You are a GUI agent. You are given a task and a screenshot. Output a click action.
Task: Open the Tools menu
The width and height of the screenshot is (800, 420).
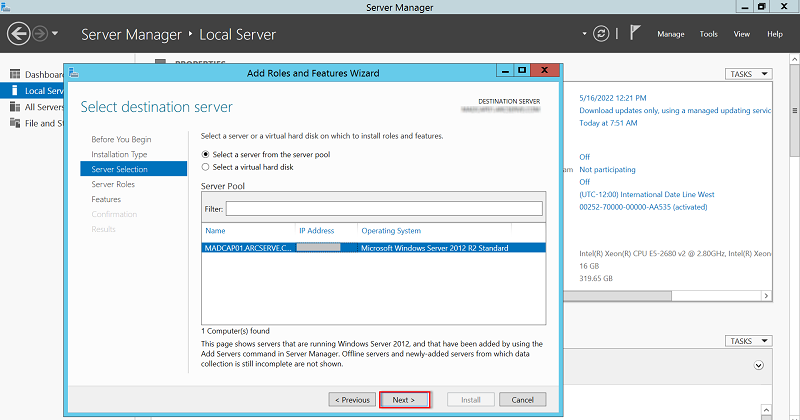708,34
